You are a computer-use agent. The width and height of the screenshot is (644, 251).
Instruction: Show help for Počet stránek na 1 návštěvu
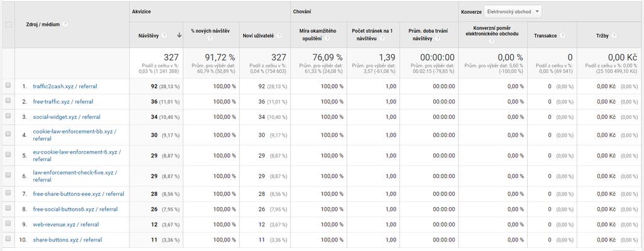coord(382,38)
